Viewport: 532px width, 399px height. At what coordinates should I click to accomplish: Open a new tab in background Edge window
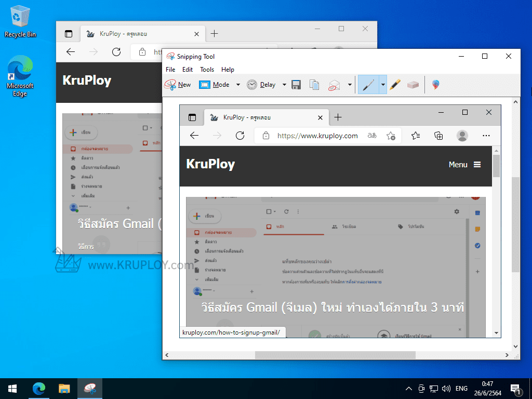click(214, 34)
